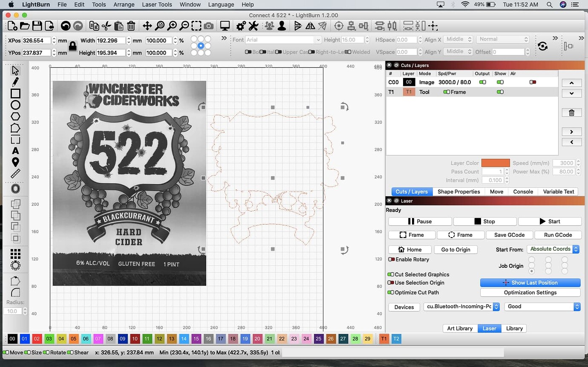The width and height of the screenshot is (588, 367).
Task: Click the Zoom Out magnifier icon
Action: (184, 26)
